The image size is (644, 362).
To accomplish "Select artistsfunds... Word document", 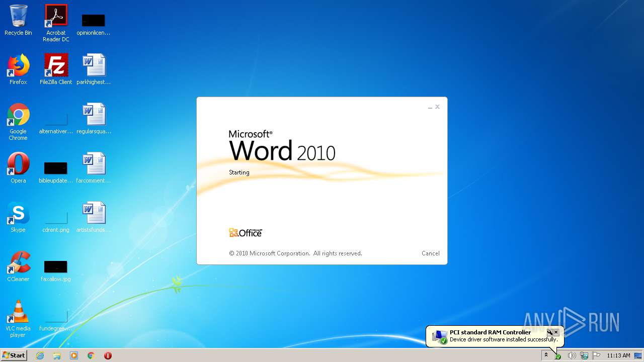I will [94, 217].
